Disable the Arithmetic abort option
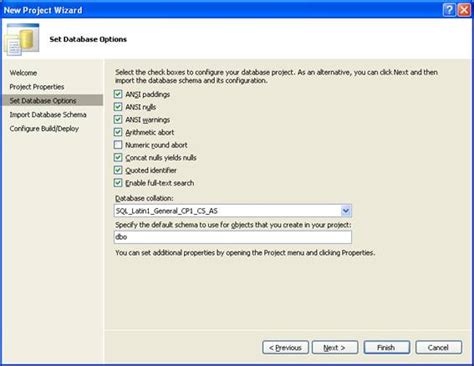 point(118,132)
